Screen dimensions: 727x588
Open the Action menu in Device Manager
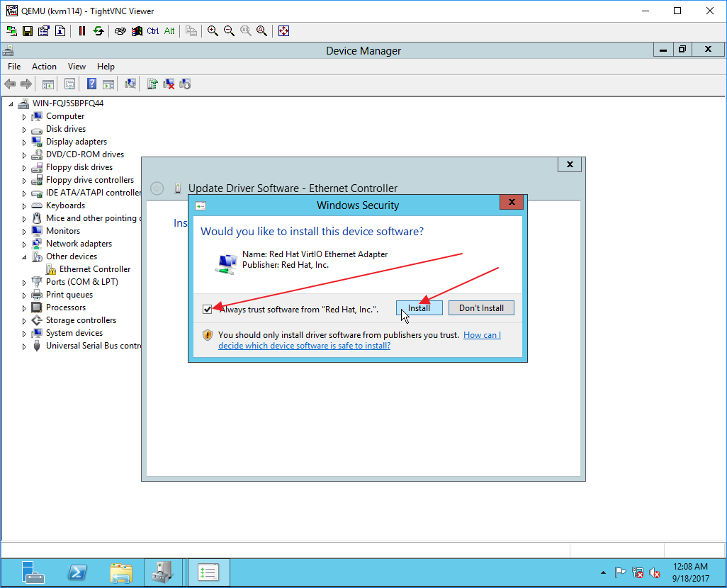44,67
